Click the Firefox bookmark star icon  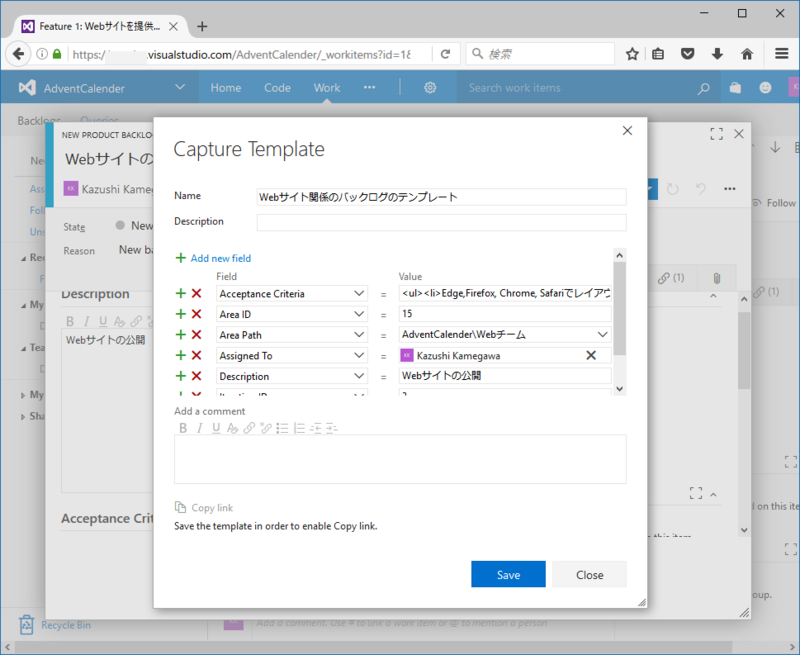[x=632, y=54]
